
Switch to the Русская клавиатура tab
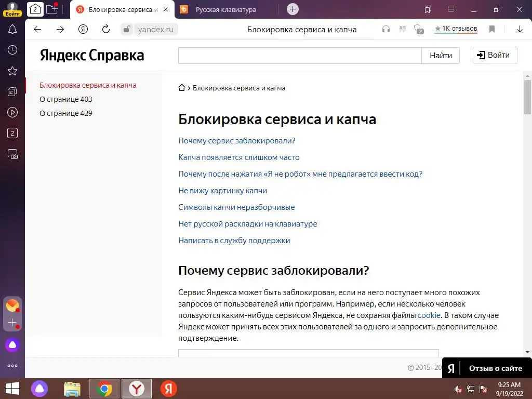(226, 10)
